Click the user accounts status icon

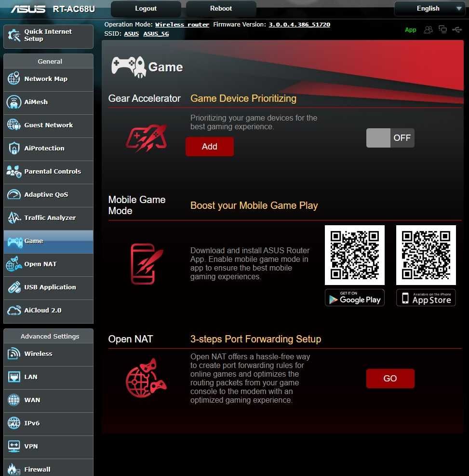tap(428, 29)
